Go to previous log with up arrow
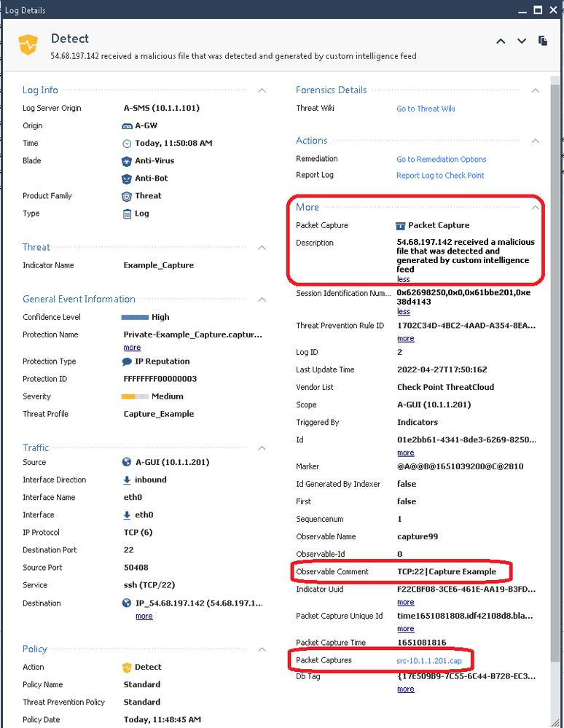 coord(501,42)
